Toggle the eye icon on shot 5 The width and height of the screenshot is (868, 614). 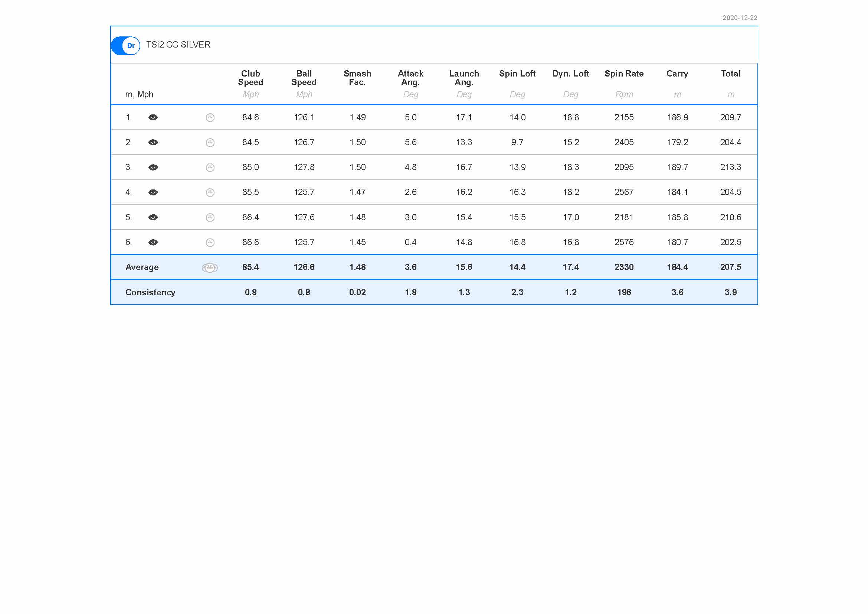tap(153, 217)
